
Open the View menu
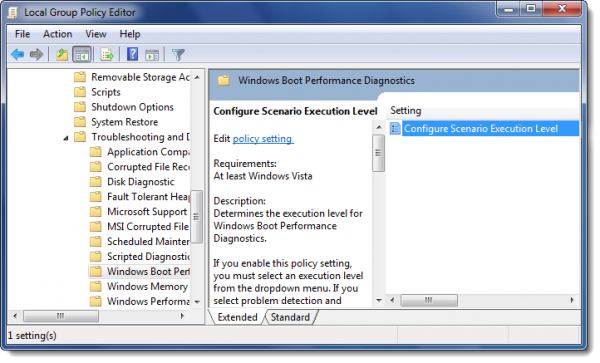point(96,34)
